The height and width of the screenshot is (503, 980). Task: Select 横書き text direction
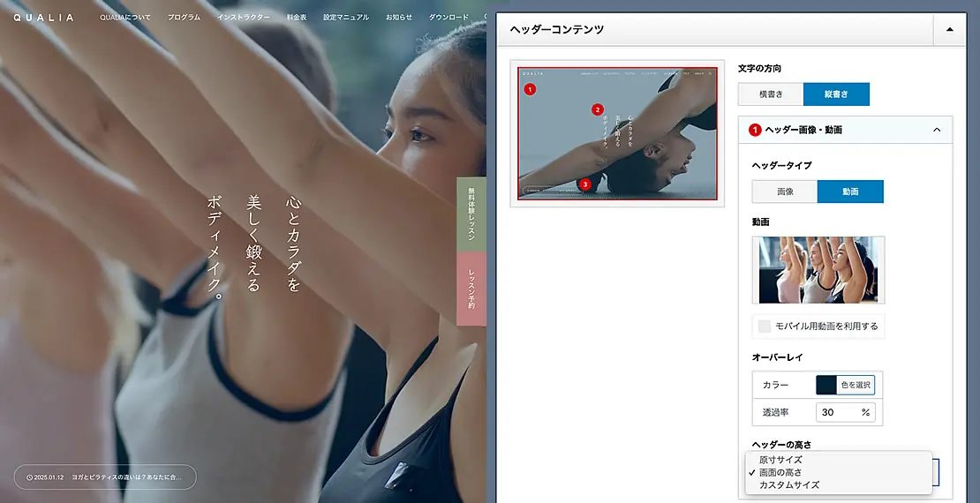(x=770, y=94)
